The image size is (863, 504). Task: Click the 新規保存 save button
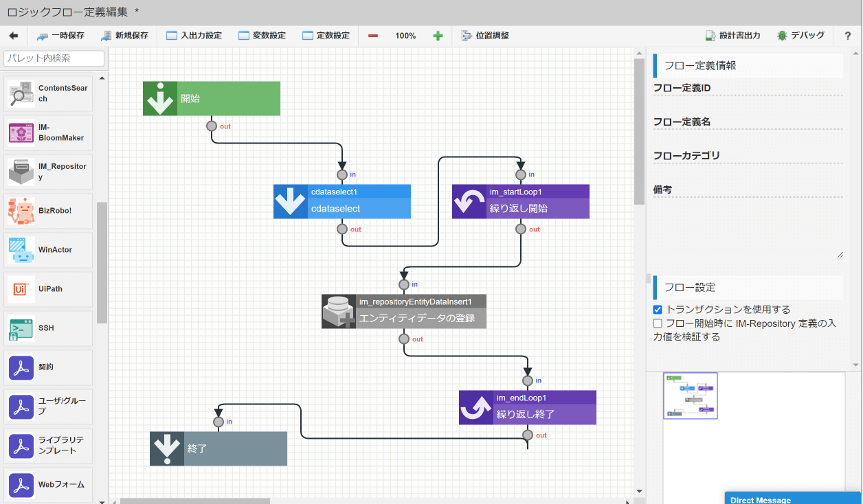[124, 35]
